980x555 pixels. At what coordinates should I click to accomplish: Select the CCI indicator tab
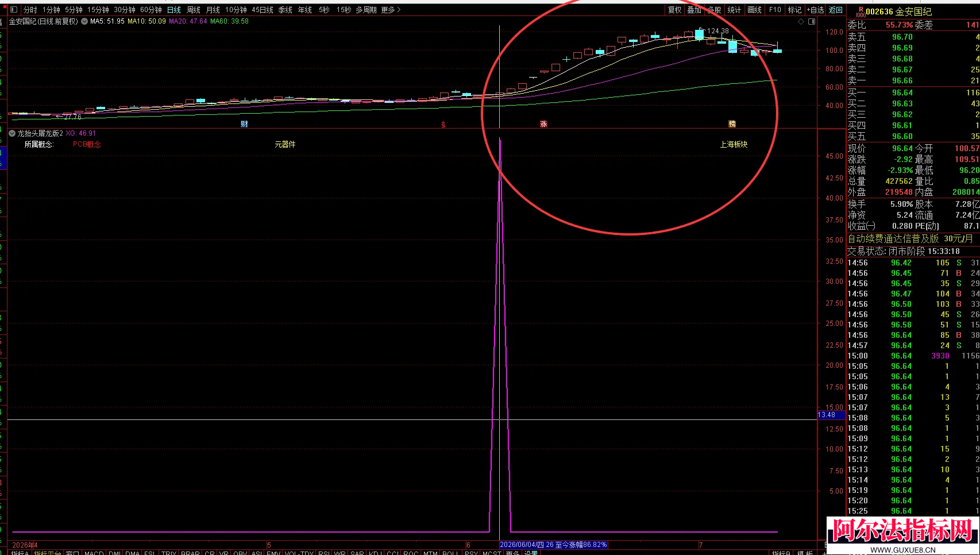[x=393, y=553]
